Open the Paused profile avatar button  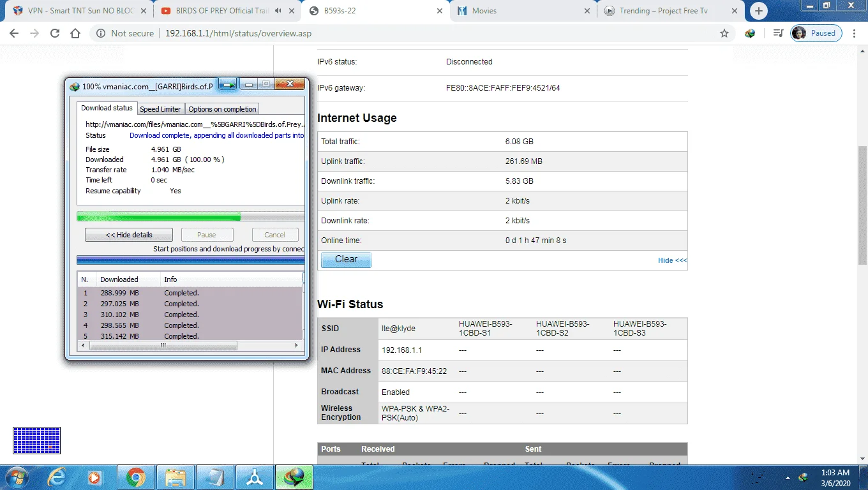(816, 33)
